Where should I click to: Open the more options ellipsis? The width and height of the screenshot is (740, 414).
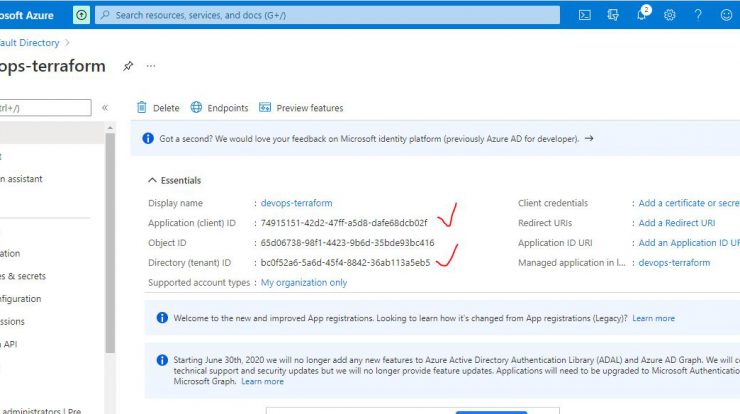point(151,66)
